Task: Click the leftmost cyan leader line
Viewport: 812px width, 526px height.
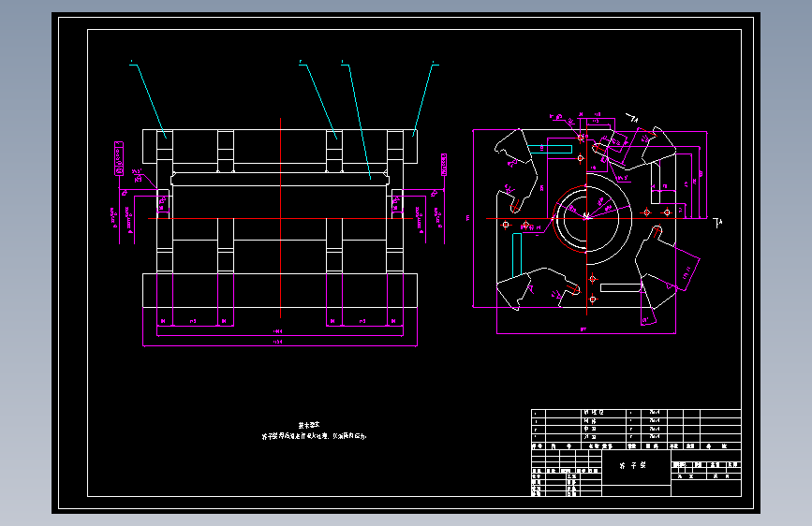Action: (148, 100)
